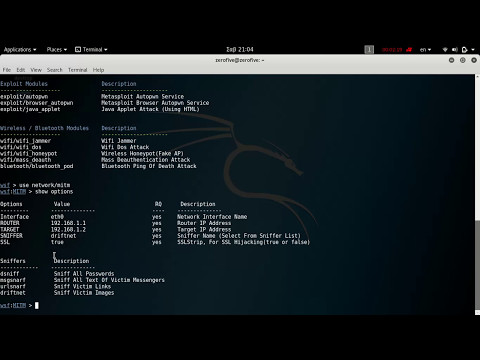Open the Help menu
480x360 pixels.
[x=98, y=70]
